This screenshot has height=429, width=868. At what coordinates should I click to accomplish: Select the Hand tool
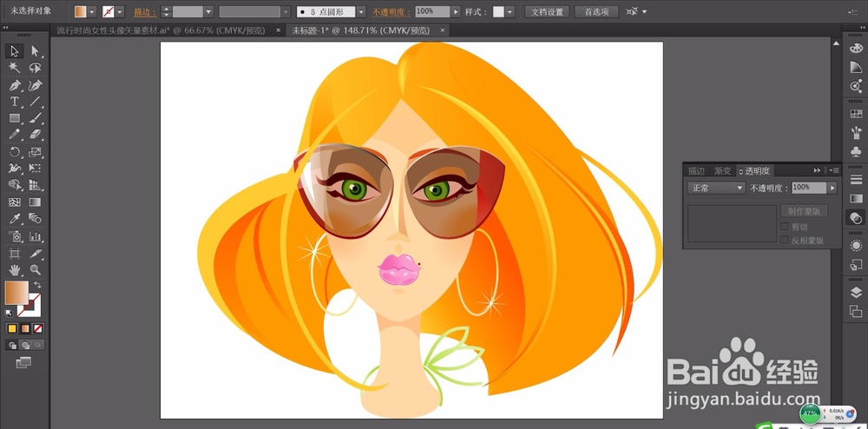click(15, 270)
